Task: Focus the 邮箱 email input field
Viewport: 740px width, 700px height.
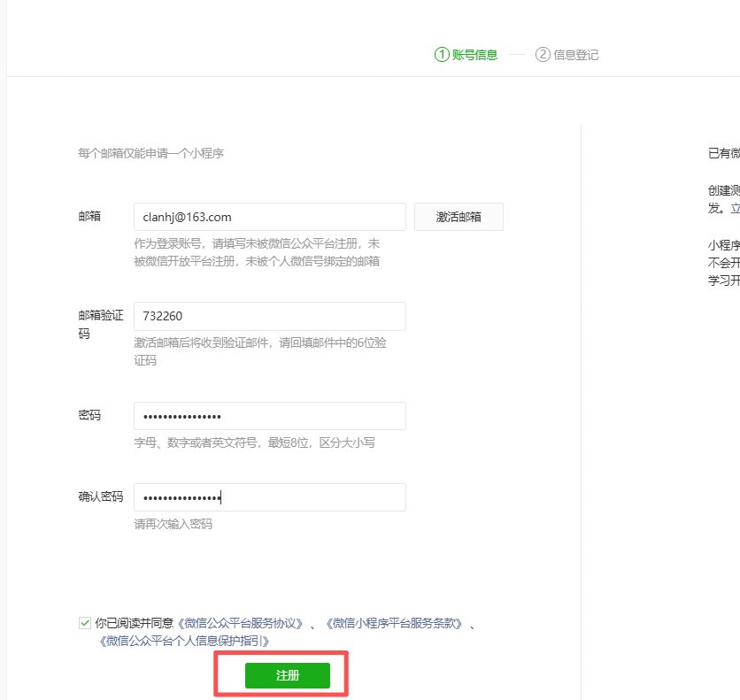Action: (x=269, y=217)
